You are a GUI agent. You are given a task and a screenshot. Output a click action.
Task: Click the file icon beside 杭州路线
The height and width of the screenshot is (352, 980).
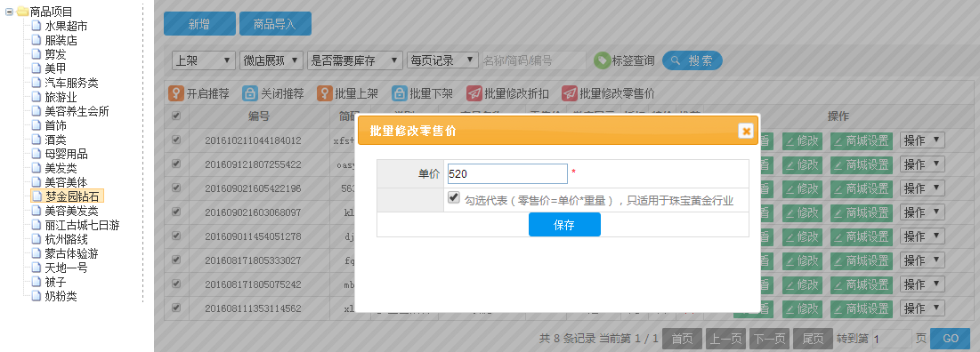click(36, 239)
